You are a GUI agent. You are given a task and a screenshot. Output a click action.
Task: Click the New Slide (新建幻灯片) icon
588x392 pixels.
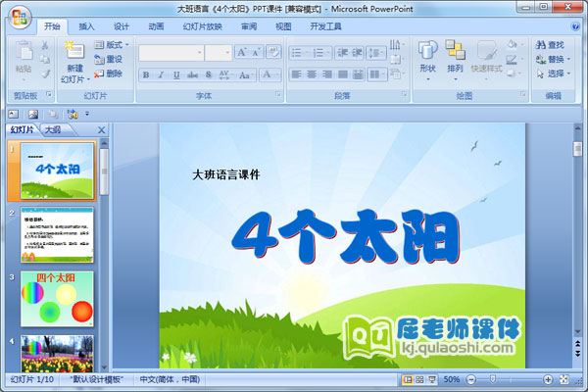pyautogui.click(x=74, y=52)
